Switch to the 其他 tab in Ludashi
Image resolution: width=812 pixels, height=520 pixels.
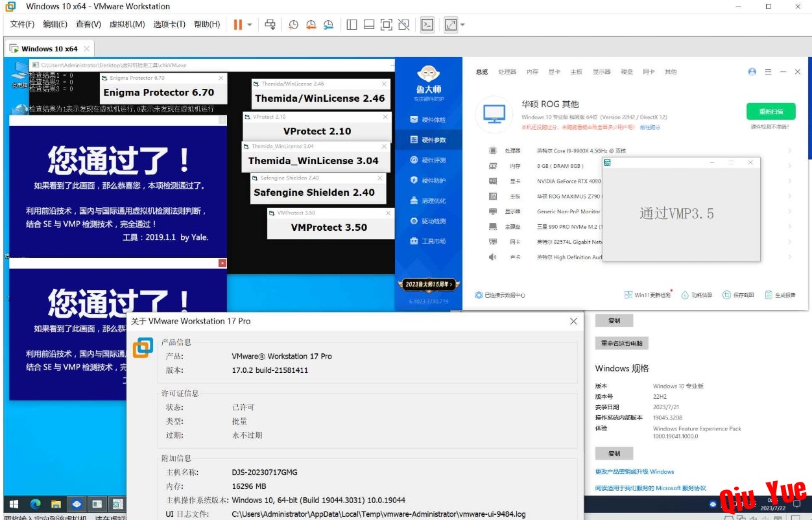[x=671, y=72]
